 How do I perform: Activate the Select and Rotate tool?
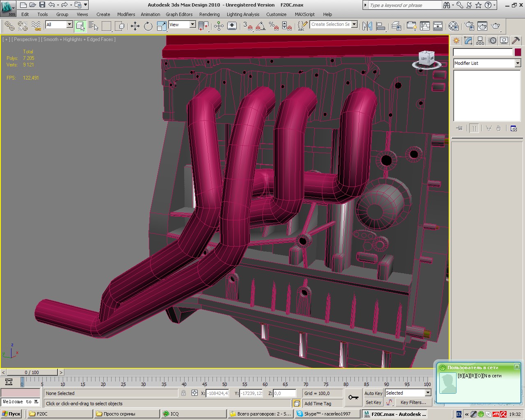[x=148, y=26]
